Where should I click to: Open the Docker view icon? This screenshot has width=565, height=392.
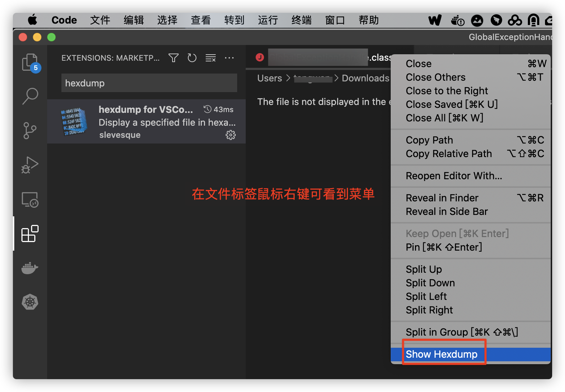point(30,268)
